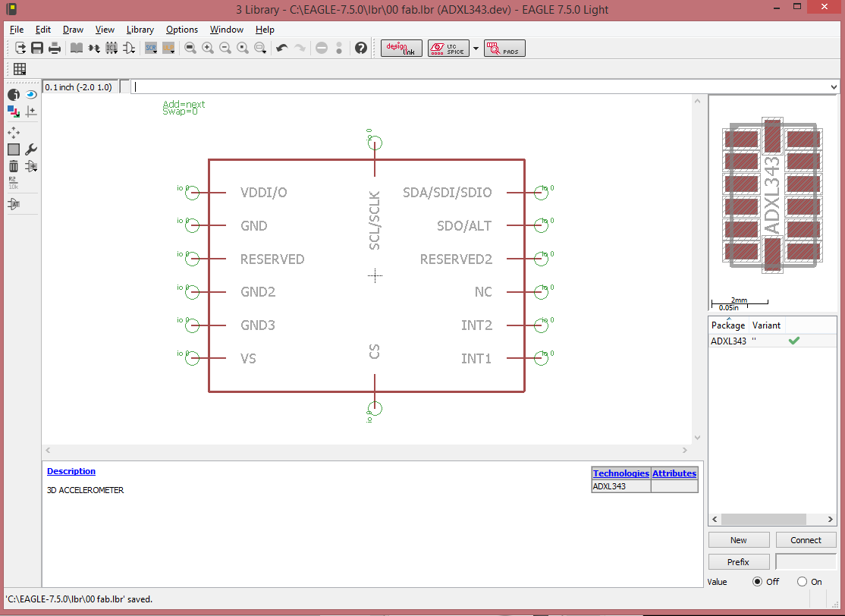The image size is (845, 616).
Task: Click the New package variant button
Action: coord(738,540)
